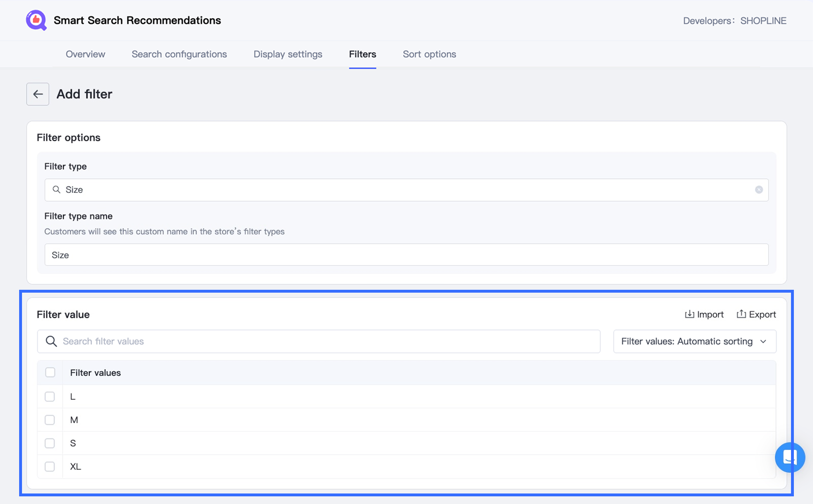This screenshot has height=504, width=813.
Task: Click the Smart Search Recommendations logo icon
Action: tap(36, 21)
